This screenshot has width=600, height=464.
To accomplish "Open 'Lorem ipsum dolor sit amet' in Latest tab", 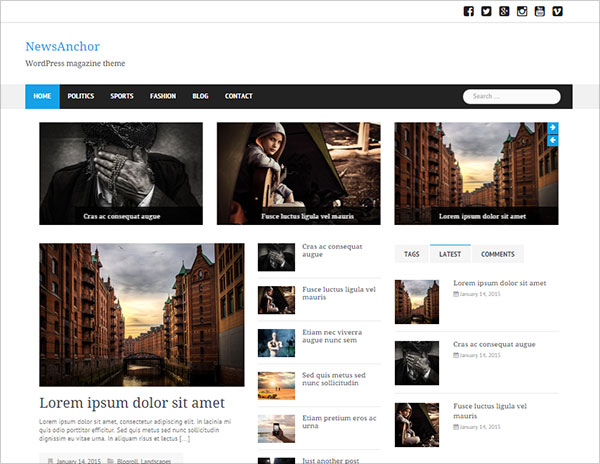I will point(499,283).
